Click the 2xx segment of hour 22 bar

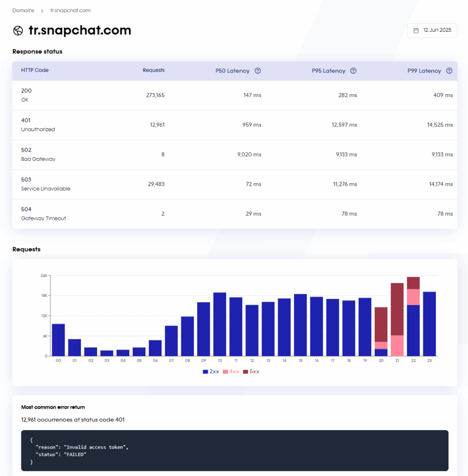413,331
